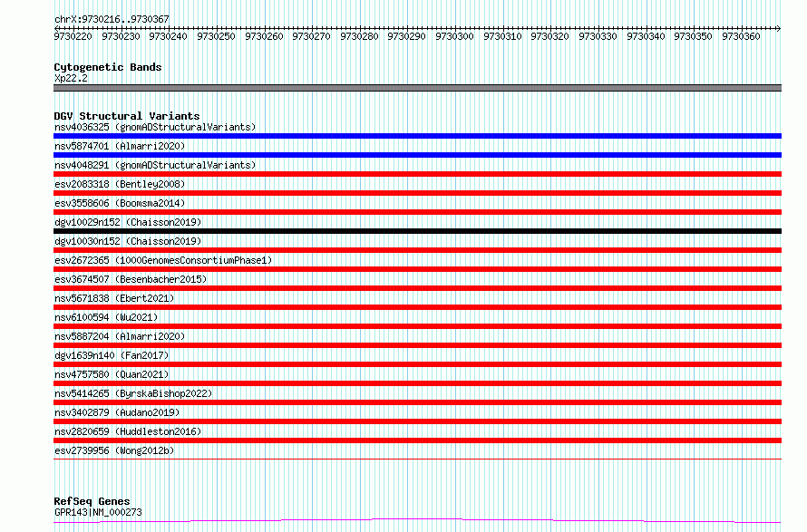Open dgv10030n152 (Chaisson2019) variant

tap(128, 241)
